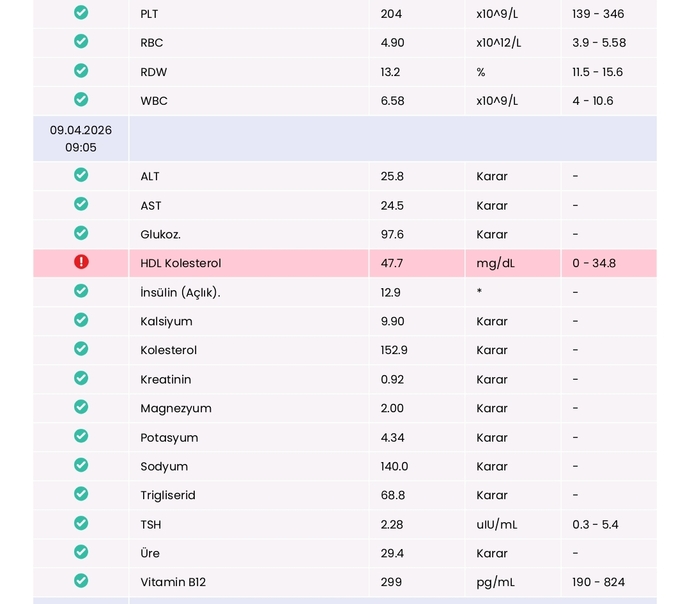Click the green check icon beside Glukoz
This screenshot has width=690, height=604.
[81, 233]
